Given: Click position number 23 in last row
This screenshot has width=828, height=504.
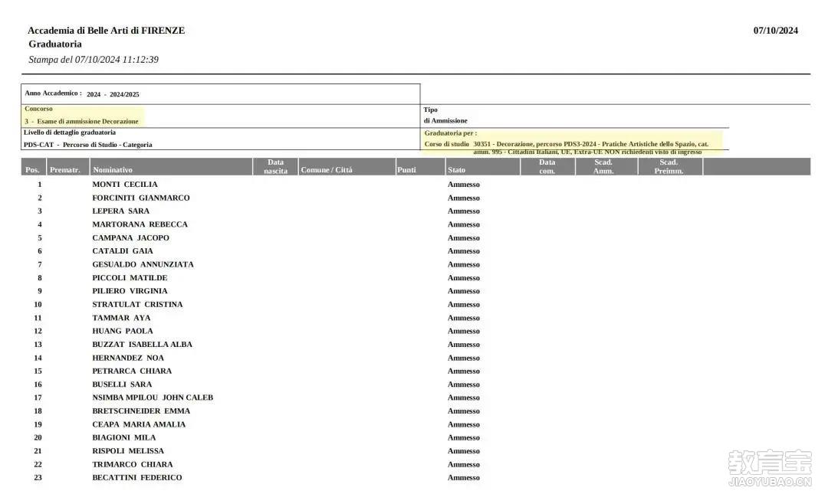Looking at the screenshot, I should [38, 478].
